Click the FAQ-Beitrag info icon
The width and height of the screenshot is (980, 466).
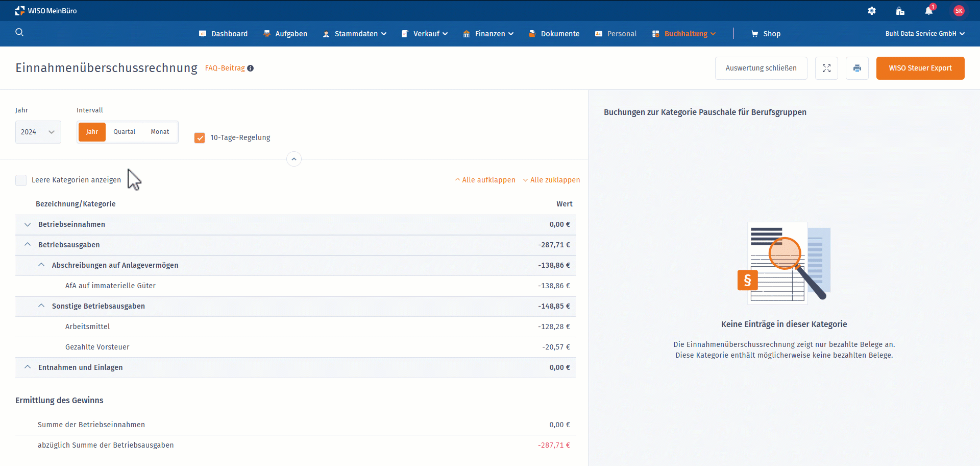(x=251, y=68)
